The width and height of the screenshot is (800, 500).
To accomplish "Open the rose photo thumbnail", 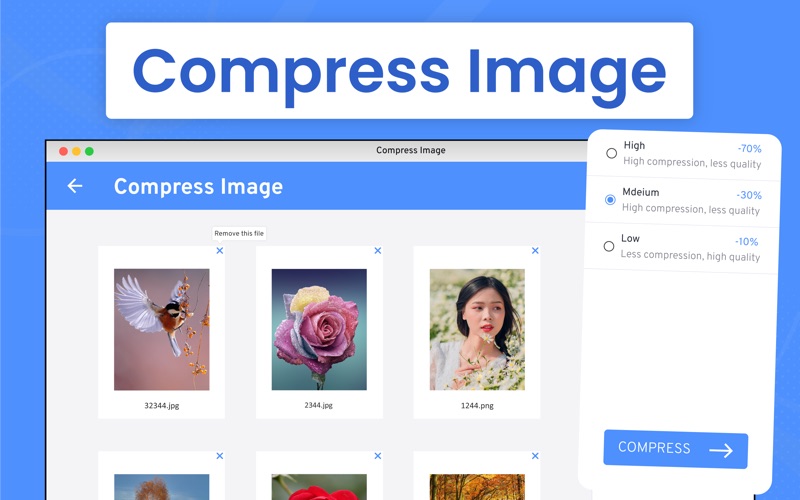I will click(319, 330).
